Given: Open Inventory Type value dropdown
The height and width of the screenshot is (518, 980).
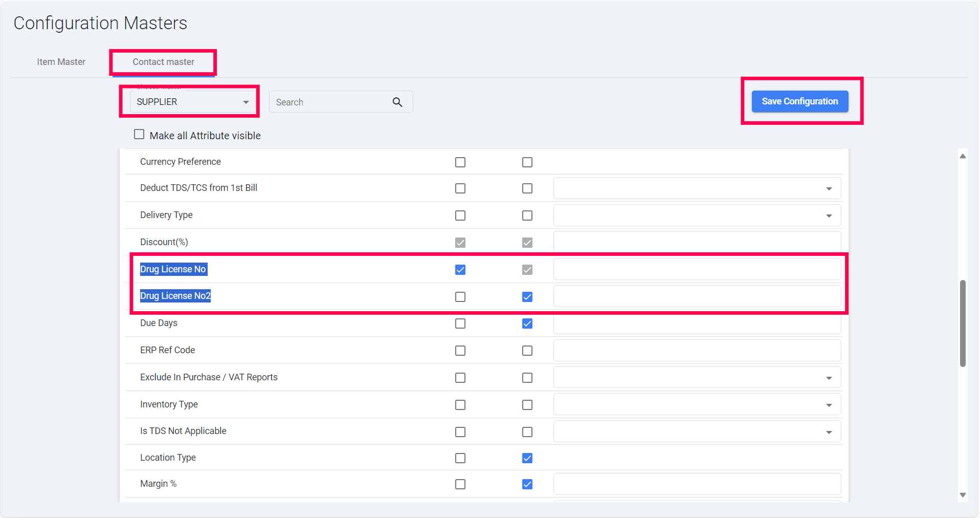Looking at the screenshot, I should tap(697, 405).
